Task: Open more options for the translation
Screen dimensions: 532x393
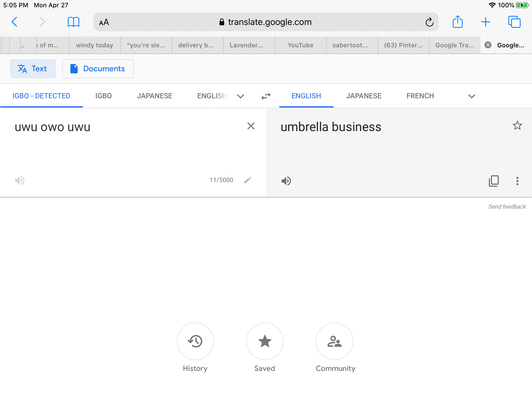Action: point(517,181)
